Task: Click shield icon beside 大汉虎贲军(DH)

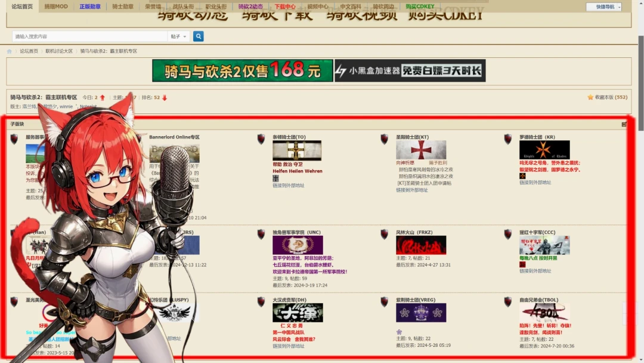Action: tap(261, 302)
